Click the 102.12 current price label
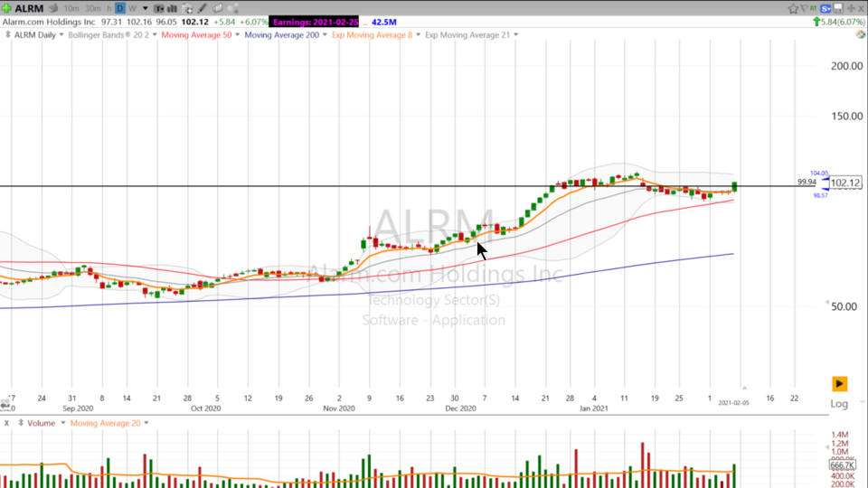Viewport: 868px width, 488px height. click(845, 183)
